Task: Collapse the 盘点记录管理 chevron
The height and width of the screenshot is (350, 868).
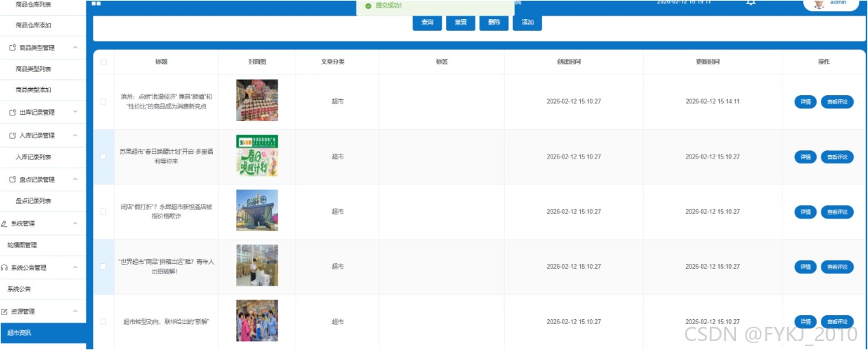Action: [x=75, y=180]
